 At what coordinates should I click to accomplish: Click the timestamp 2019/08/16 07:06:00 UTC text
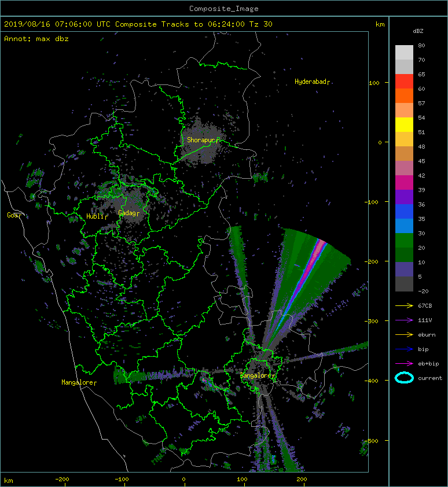[x=57, y=24]
